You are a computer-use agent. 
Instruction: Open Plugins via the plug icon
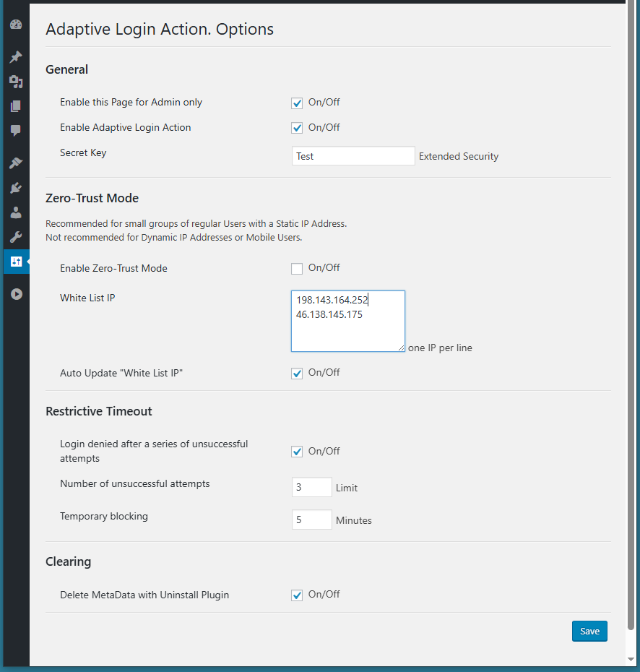click(x=16, y=188)
